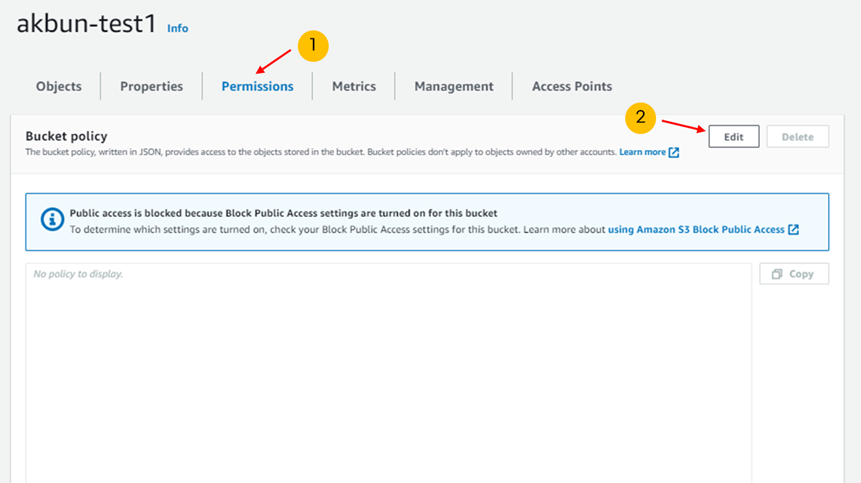This screenshot has height=483, width=861.
Task: Click 'Public access is blocked' alert heading
Action: 283,213
